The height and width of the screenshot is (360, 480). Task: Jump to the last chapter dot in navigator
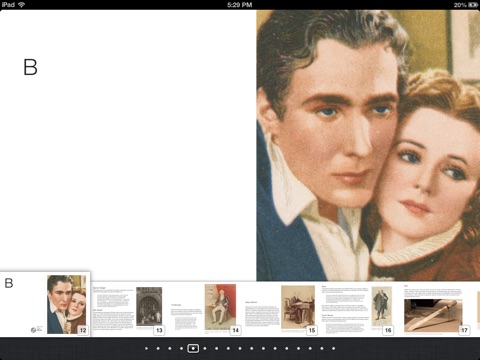pyautogui.click(x=333, y=348)
